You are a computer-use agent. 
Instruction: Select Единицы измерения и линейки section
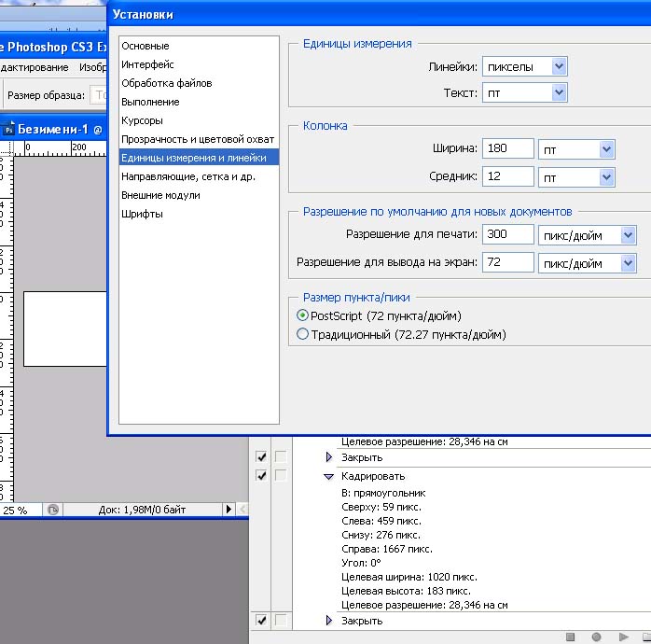click(x=199, y=158)
